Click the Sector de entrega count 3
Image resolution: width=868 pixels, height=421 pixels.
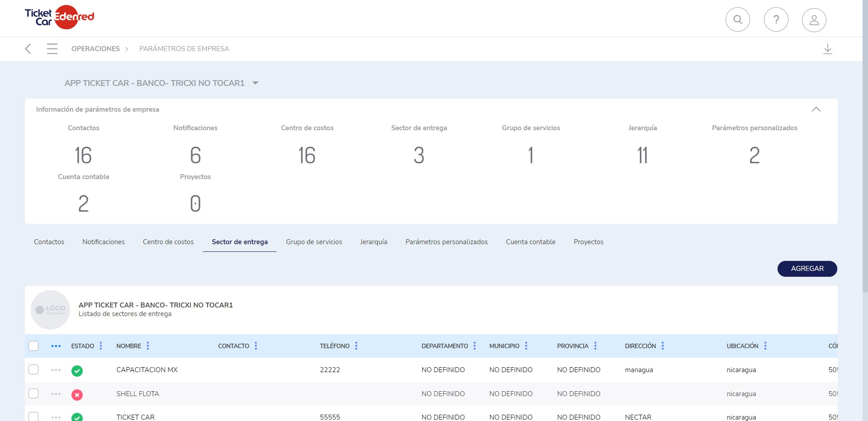tap(419, 156)
